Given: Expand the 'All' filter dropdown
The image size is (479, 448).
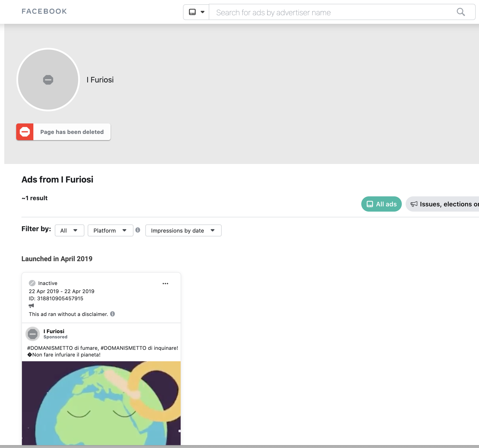Looking at the screenshot, I should (69, 230).
